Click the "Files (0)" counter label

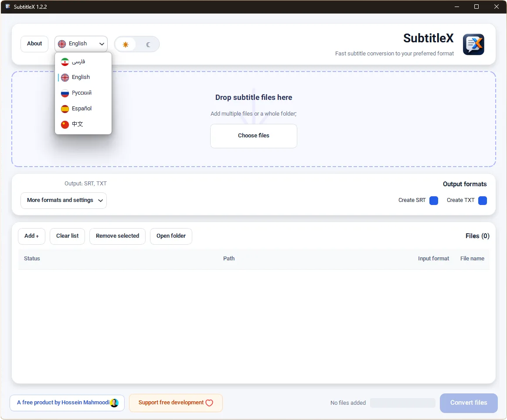click(x=477, y=236)
